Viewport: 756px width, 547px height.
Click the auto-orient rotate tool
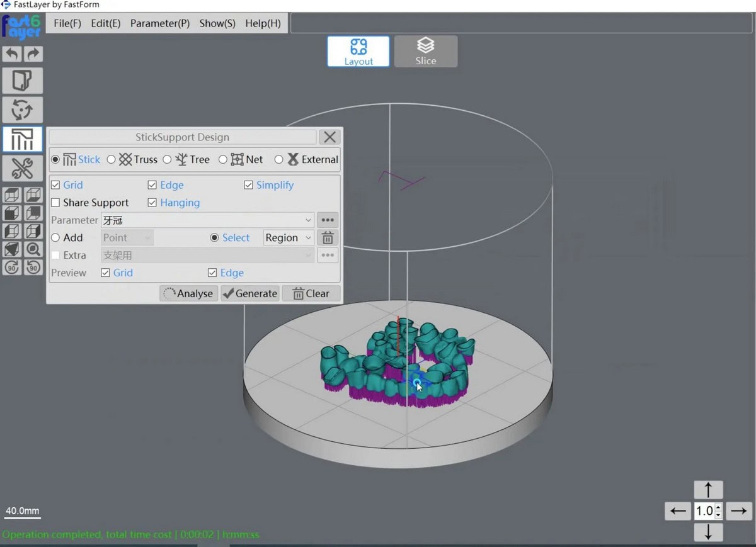click(23, 109)
